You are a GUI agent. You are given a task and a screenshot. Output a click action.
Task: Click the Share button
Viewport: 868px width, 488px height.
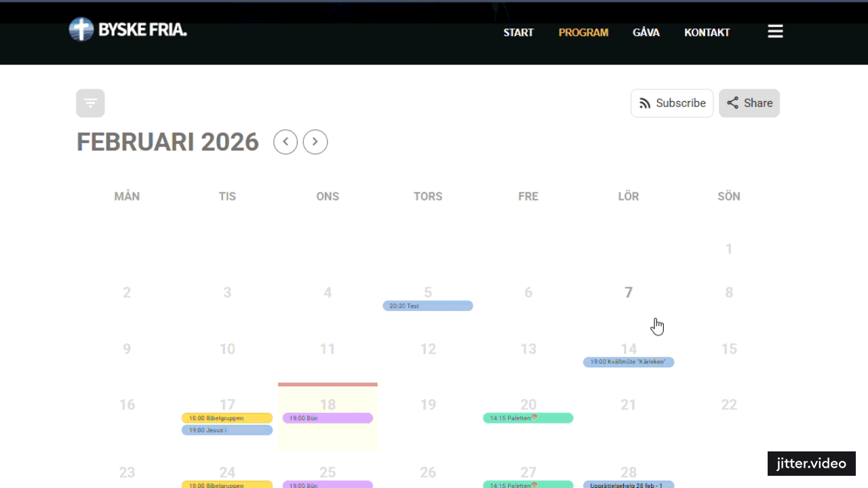pyautogui.click(x=749, y=103)
